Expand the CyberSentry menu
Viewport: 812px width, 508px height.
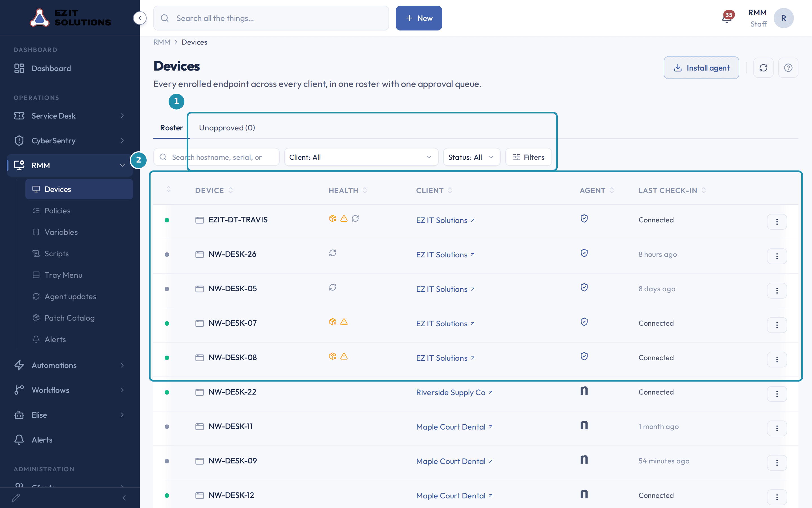[x=69, y=141]
